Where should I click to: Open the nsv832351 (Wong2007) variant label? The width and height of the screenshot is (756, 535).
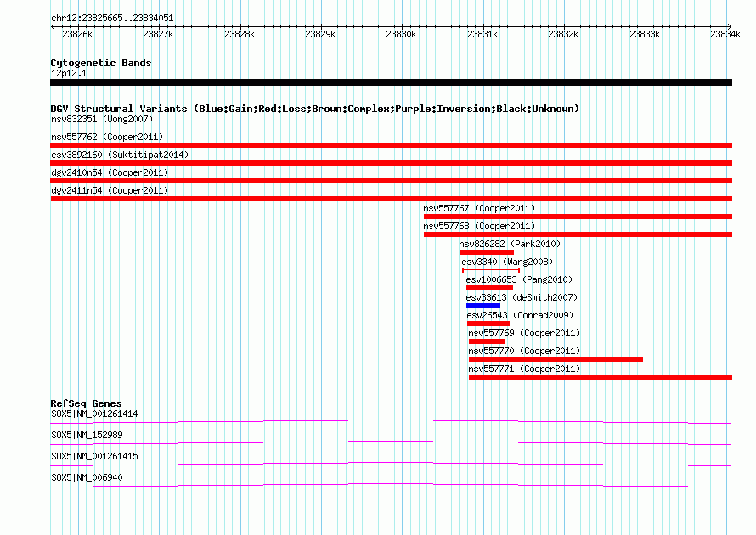click(x=102, y=119)
